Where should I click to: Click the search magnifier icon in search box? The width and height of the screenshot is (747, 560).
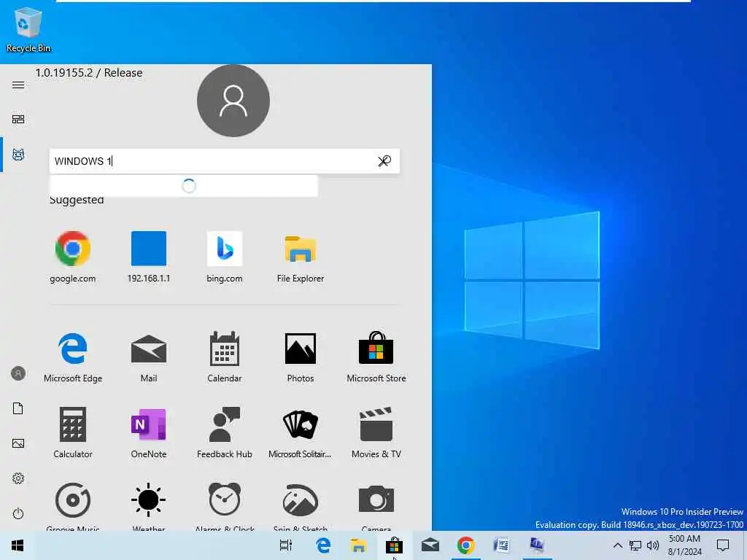coord(384,161)
